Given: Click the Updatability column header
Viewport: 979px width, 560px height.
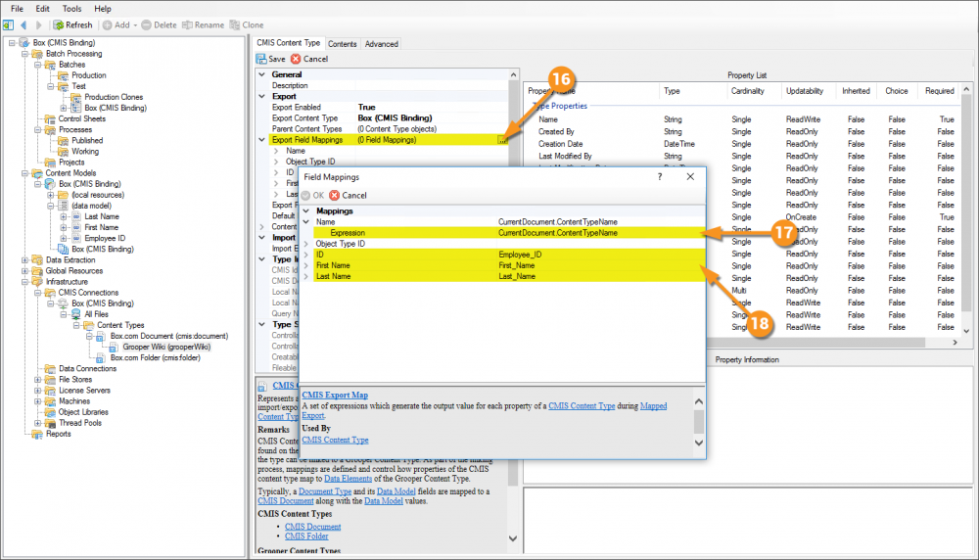Looking at the screenshot, I should pos(805,91).
